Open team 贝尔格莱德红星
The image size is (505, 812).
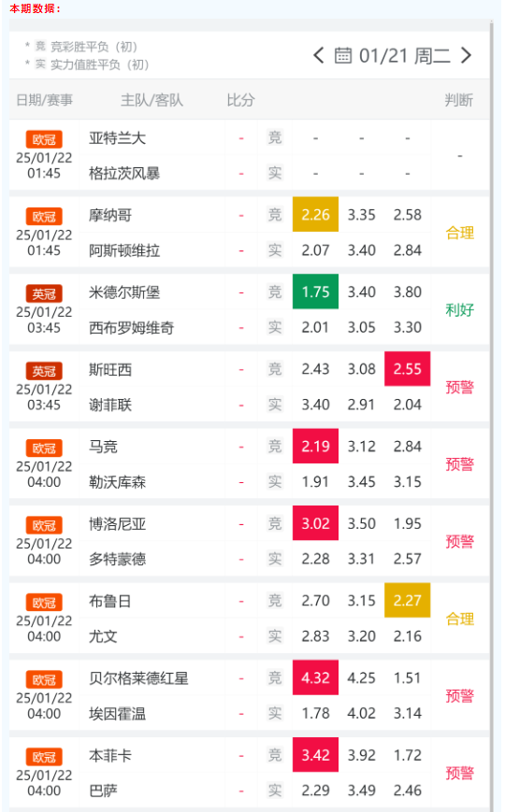138,678
